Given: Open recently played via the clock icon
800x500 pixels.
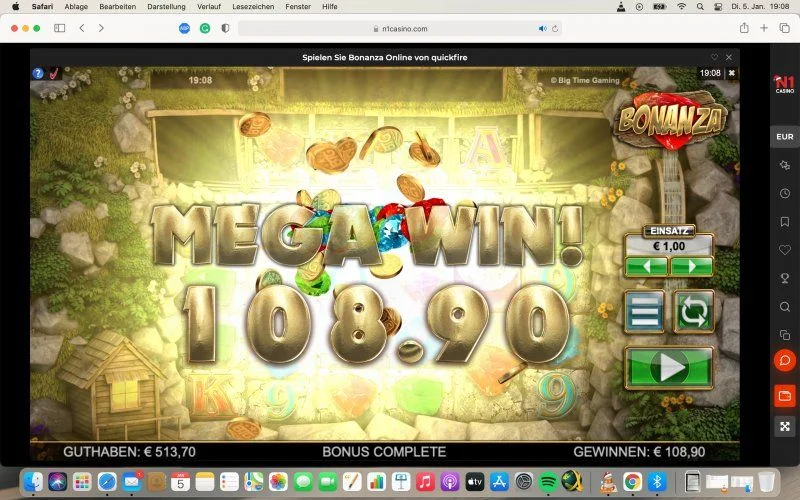Looking at the screenshot, I should tap(785, 193).
